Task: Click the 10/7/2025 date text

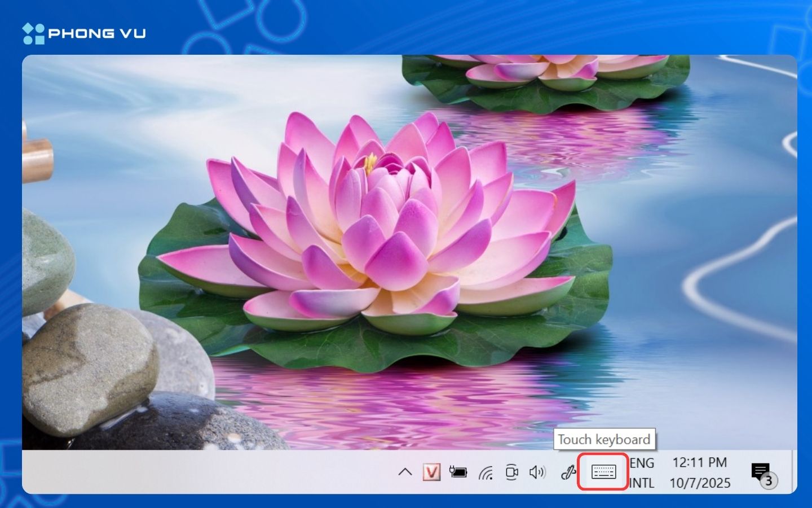Action: [700, 483]
